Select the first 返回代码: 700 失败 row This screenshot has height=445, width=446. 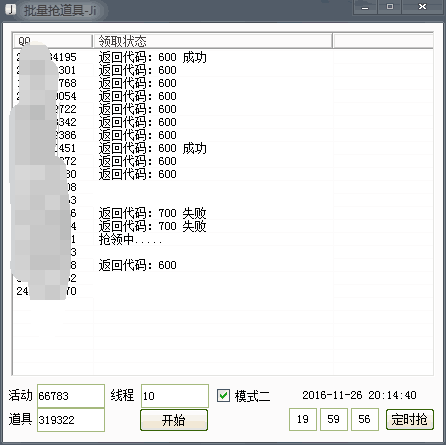(223, 213)
